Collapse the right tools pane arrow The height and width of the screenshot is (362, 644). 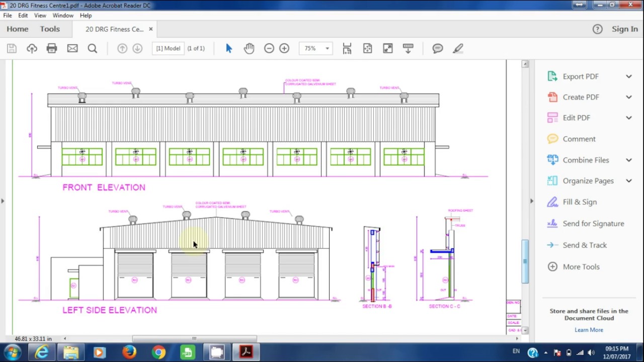tap(531, 201)
